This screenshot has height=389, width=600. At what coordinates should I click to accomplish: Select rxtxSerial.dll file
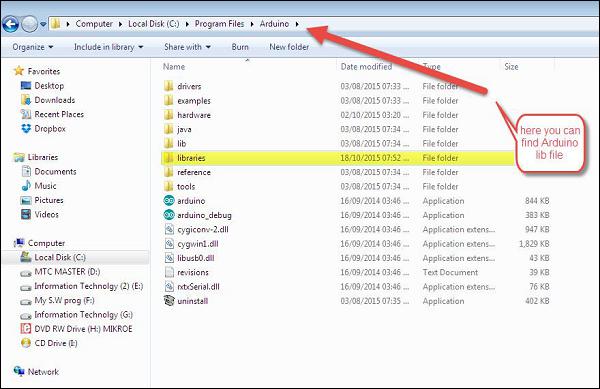[198, 287]
